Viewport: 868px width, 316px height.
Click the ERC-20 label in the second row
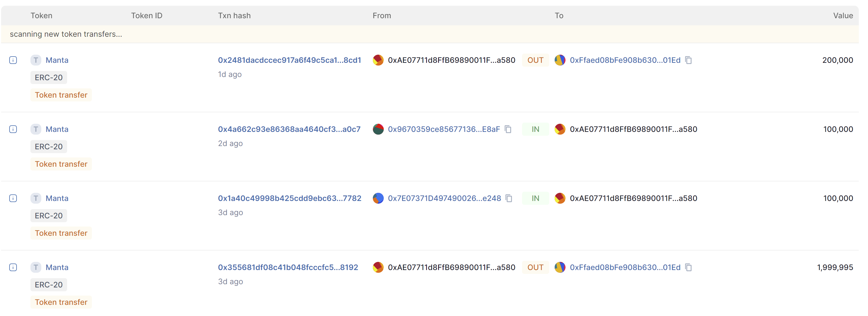pos(49,146)
